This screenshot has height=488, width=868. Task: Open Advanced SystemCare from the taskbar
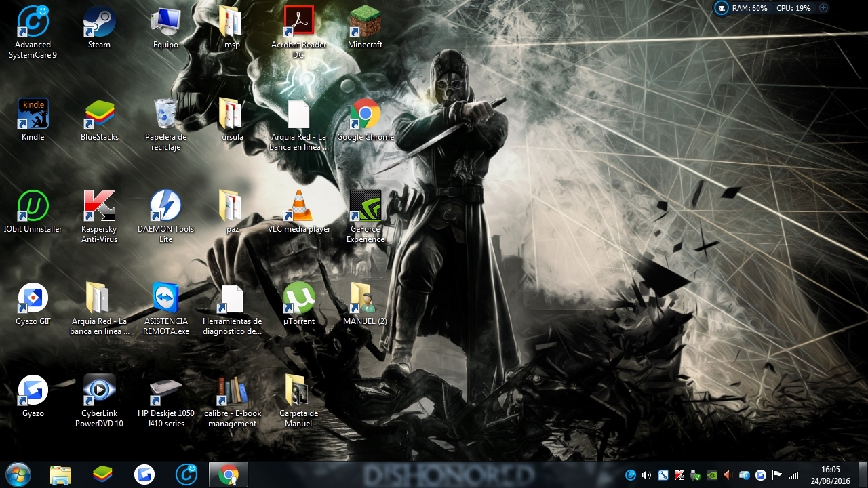(x=186, y=474)
